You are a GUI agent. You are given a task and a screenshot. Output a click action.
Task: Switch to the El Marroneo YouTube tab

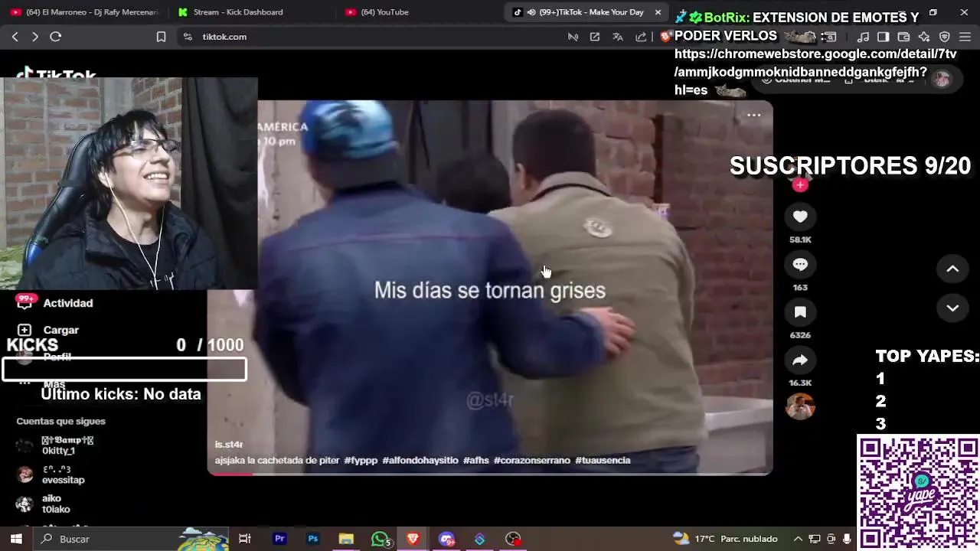pyautogui.click(x=84, y=12)
